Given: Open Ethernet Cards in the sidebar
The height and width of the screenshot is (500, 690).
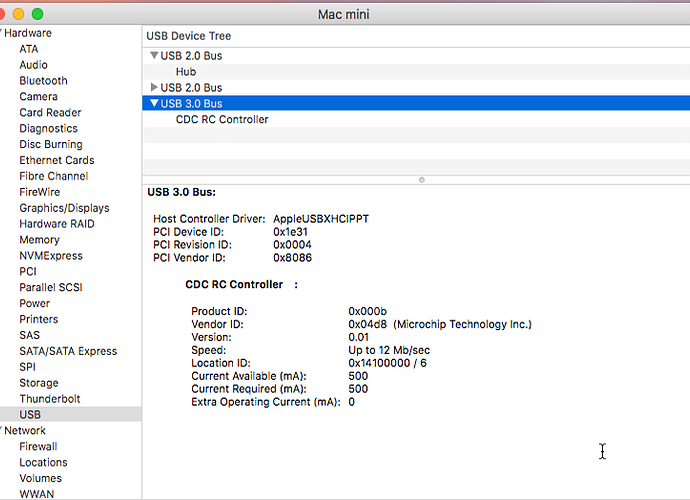Looking at the screenshot, I should pyautogui.click(x=57, y=160).
